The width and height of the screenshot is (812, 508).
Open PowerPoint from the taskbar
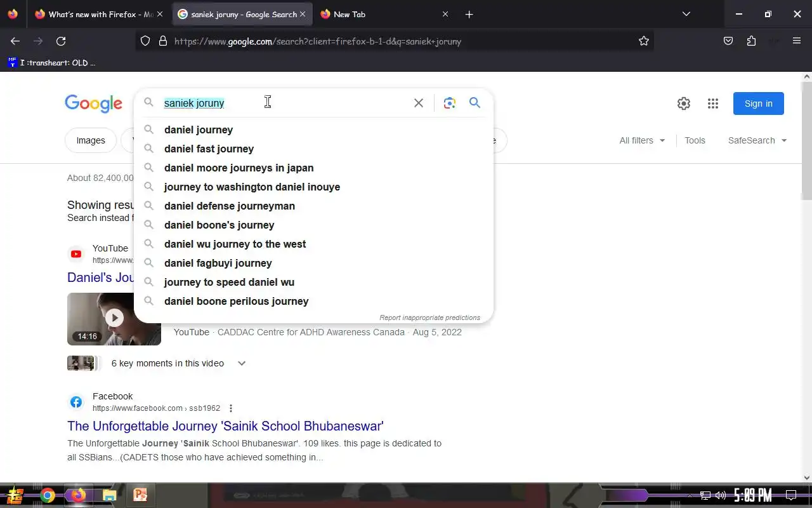[140, 495]
